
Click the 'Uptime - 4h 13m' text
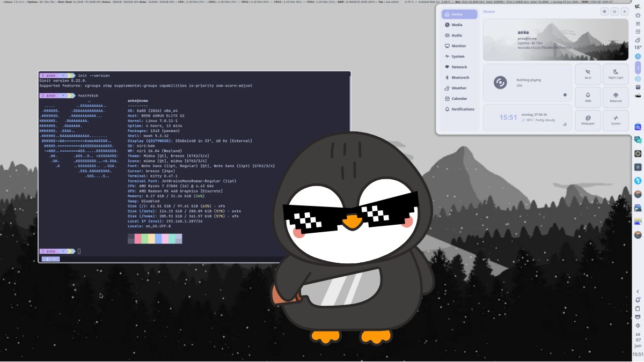click(529, 43)
